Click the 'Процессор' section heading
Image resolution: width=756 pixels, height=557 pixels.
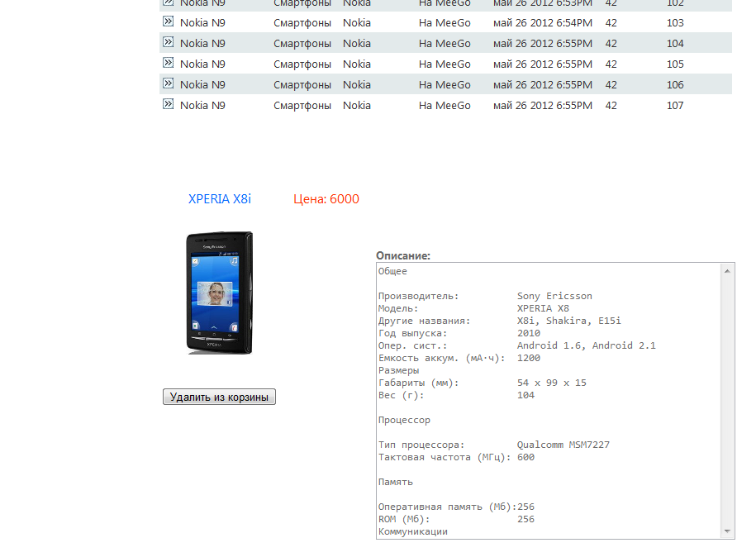404,420
